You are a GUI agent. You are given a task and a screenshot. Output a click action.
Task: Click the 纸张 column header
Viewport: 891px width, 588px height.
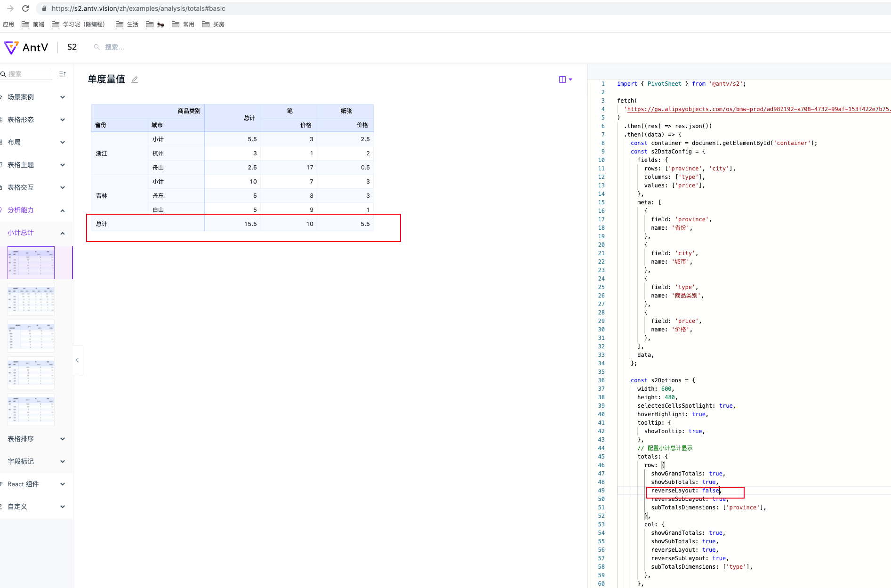pyautogui.click(x=345, y=111)
